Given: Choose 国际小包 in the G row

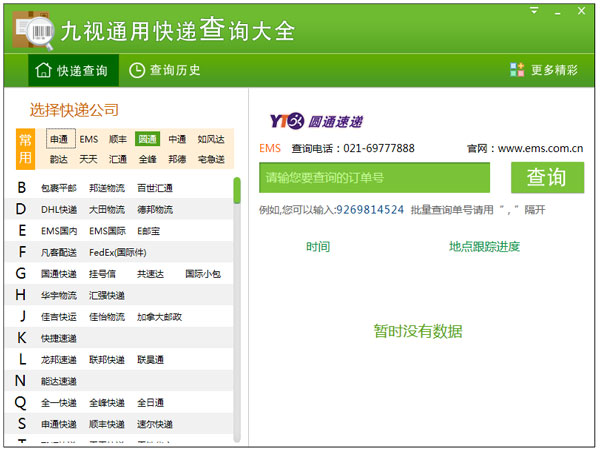Looking at the screenshot, I should [x=203, y=273].
